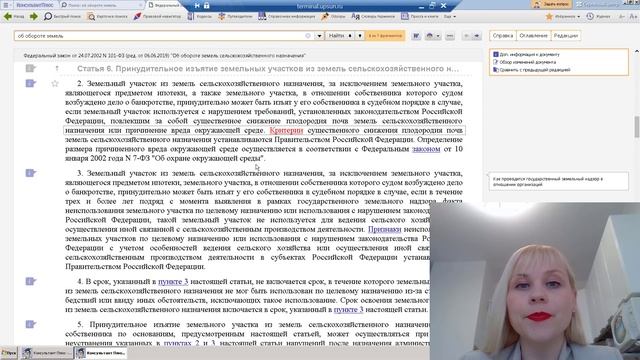Click bookmark flag beside paragraph 4

pos(31,281)
